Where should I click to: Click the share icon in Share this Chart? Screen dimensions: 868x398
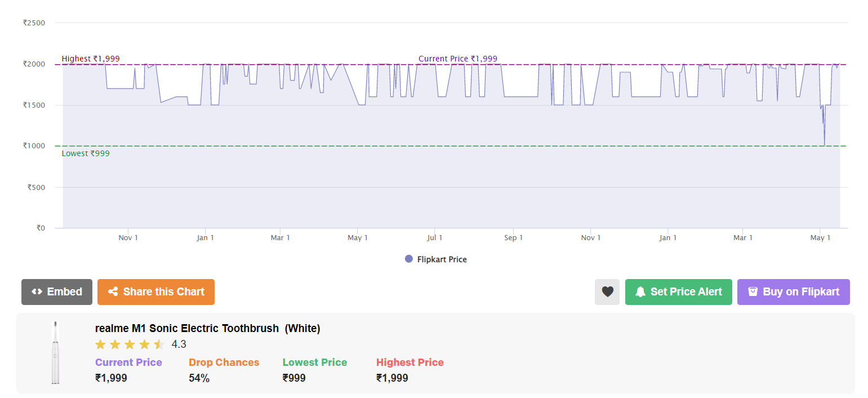tap(113, 292)
